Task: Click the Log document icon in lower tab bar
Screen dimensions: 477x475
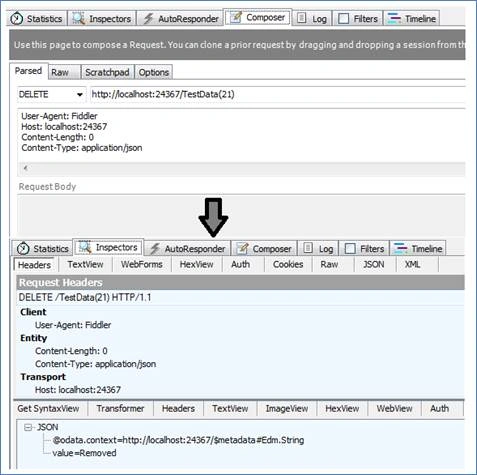Action: click(308, 248)
